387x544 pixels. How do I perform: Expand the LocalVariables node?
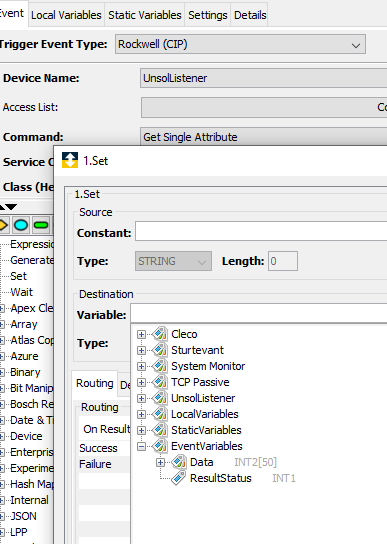point(141,414)
